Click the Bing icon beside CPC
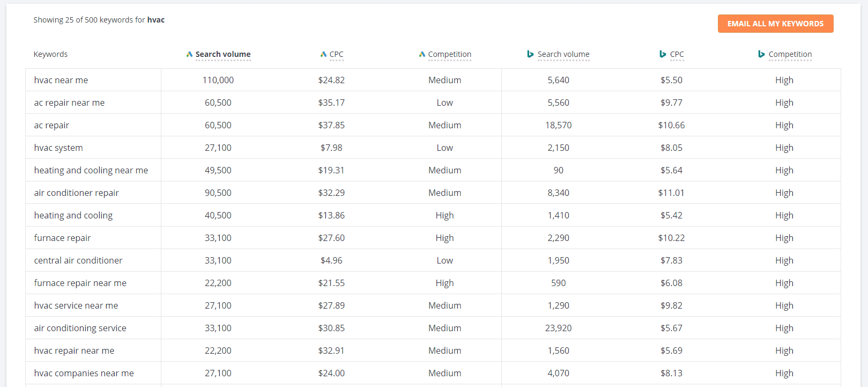Viewport: 868px width, 387px height. [x=663, y=54]
